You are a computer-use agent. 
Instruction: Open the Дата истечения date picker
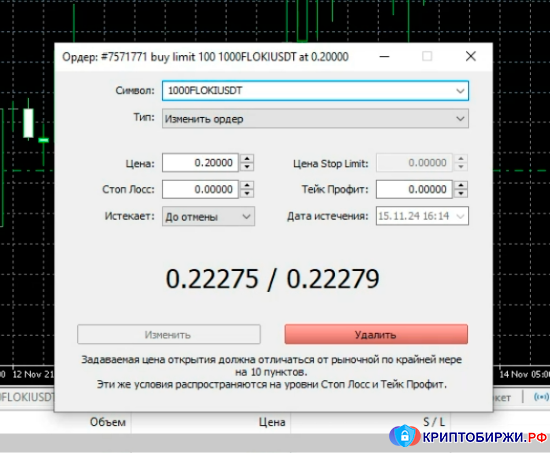tap(460, 216)
